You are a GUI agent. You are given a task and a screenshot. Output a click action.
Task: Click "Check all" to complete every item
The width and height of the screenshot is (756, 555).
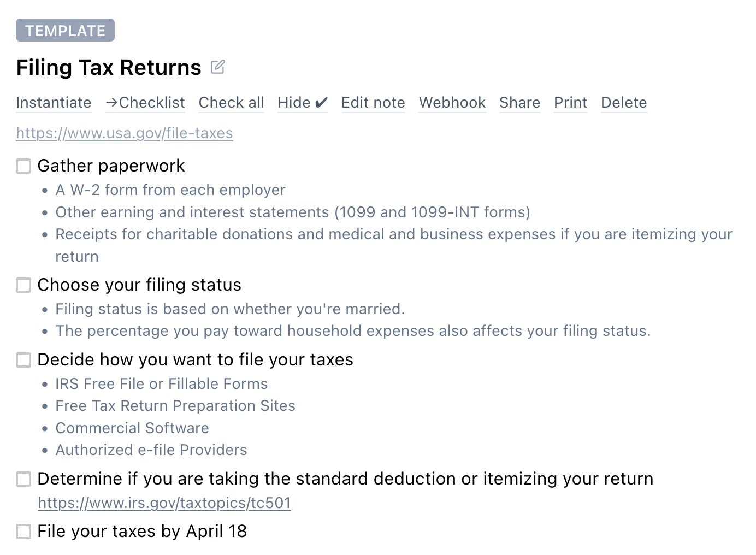tap(231, 103)
